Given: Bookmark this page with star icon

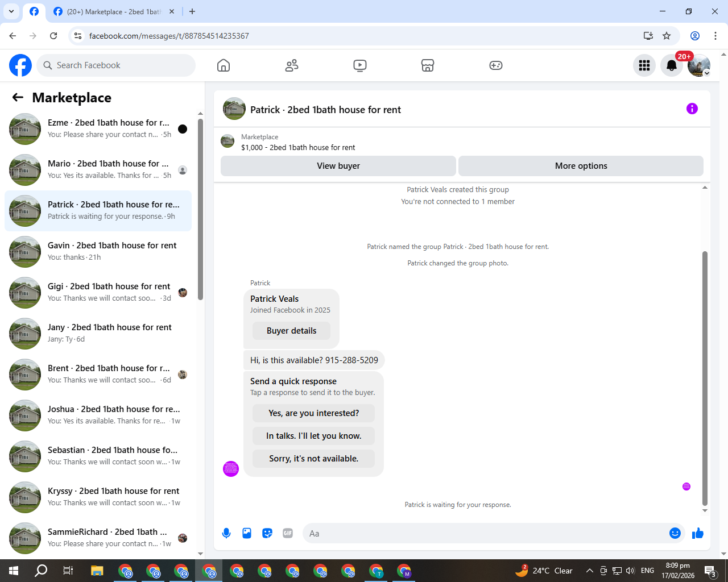Looking at the screenshot, I should point(667,36).
